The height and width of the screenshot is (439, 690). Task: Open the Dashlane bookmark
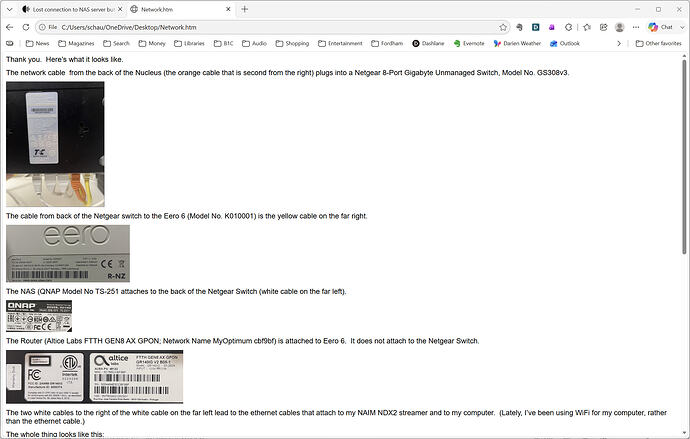tap(428, 44)
